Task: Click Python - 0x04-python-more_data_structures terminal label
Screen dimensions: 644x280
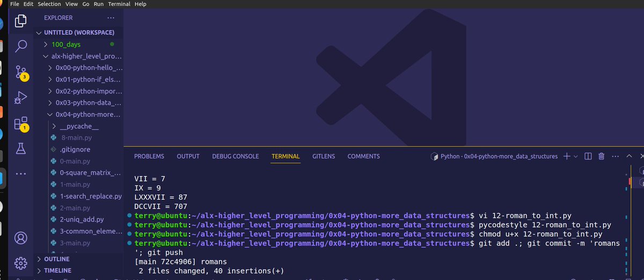Action: coord(499,156)
